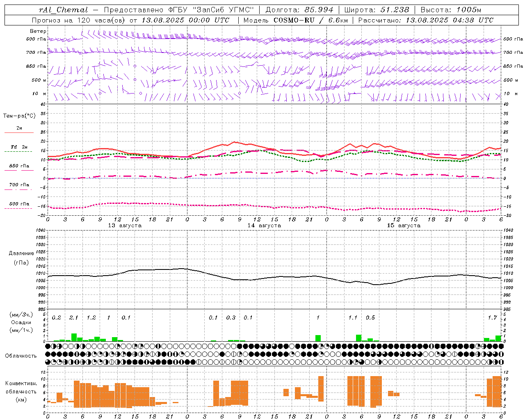Click the green precipitation bar under 1.1

point(359,338)
